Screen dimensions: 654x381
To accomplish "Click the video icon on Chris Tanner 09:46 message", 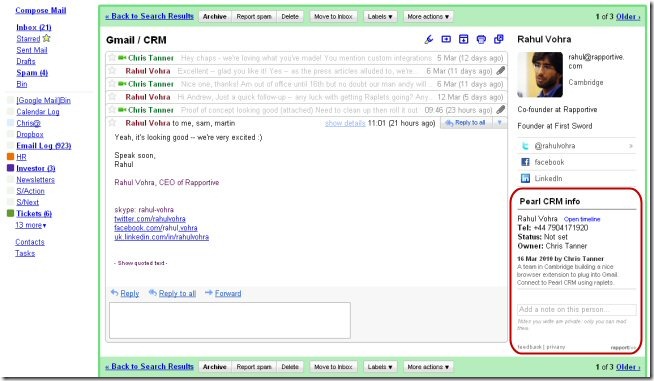I will pyautogui.click(x=122, y=110).
